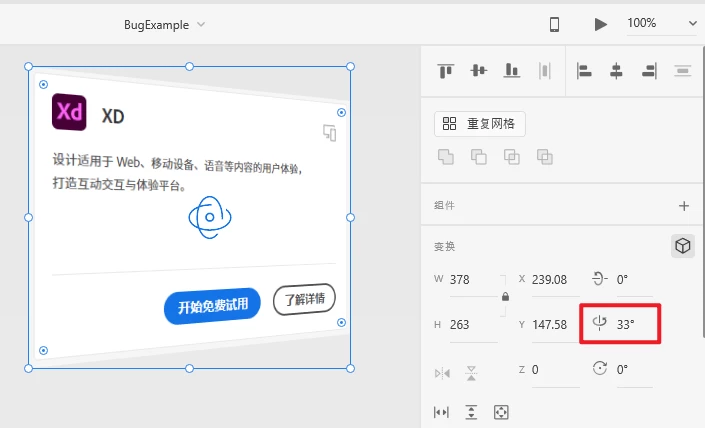Screen dimensions: 705x428
Task: Edit the H height field 263
Action: (x=473, y=325)
